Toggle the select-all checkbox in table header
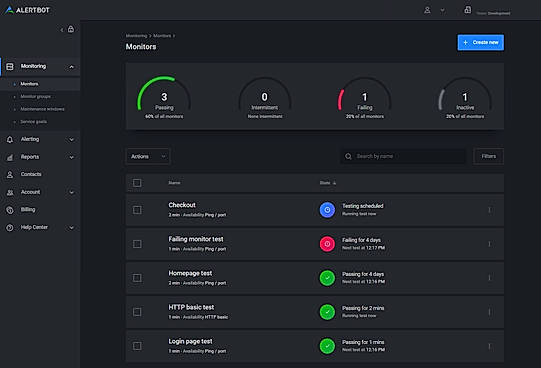541x368 pixels. tap(137, 183)
